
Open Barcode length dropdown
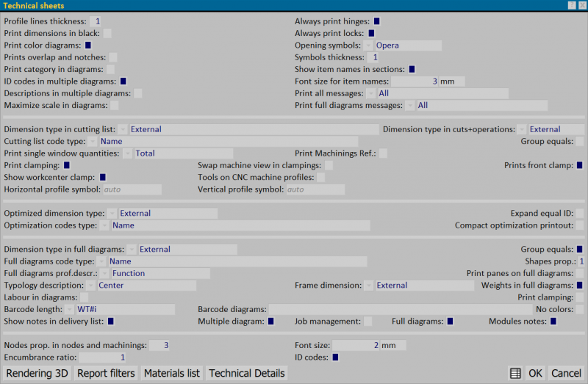(69, 309)
